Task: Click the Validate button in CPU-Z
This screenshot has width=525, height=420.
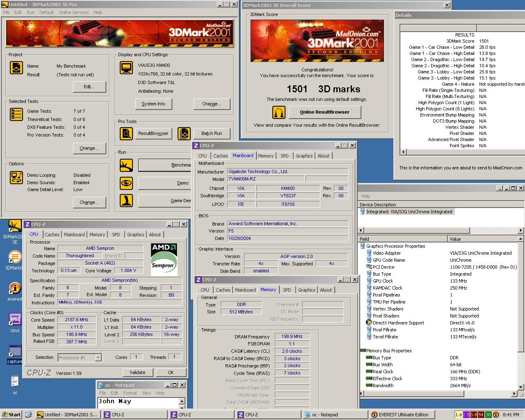Action: [x=137, y=372]
